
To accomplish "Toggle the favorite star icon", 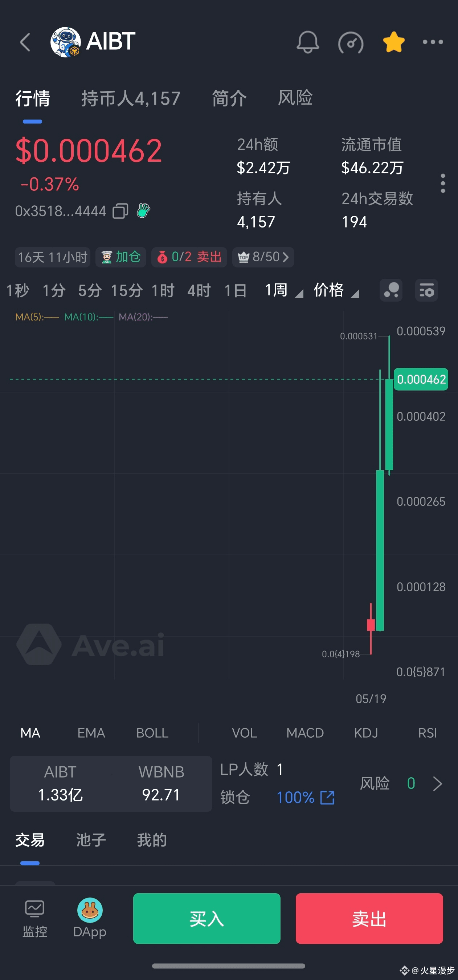I will pyautogui.click(x=393, y=42).
